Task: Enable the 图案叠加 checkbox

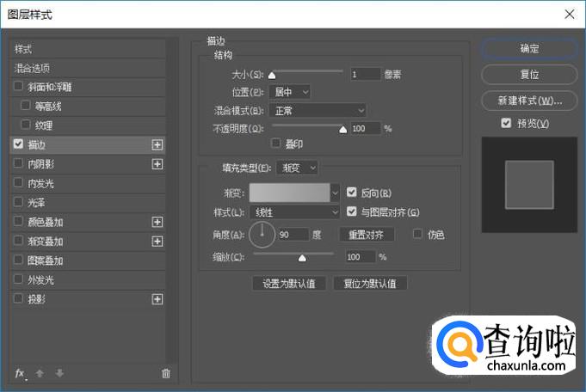Action: pyautogui.click(x=18, y=260)
